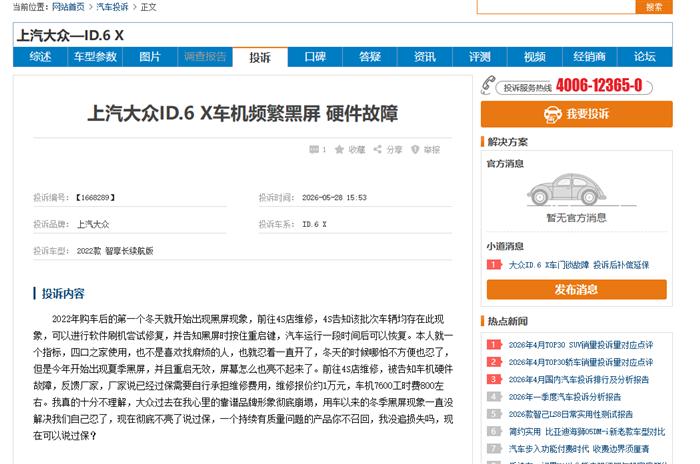Open 2026年一季度汽车投诉分析报告 link
Viewport: 700px width, 464px height.
565,397
